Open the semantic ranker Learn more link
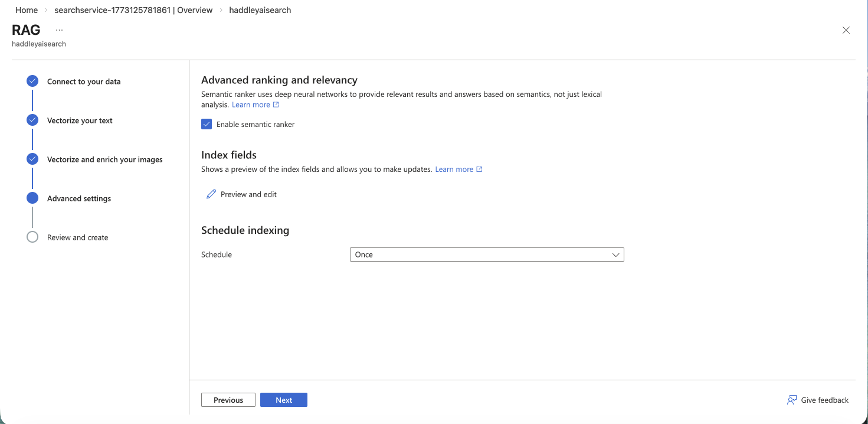 251,104
